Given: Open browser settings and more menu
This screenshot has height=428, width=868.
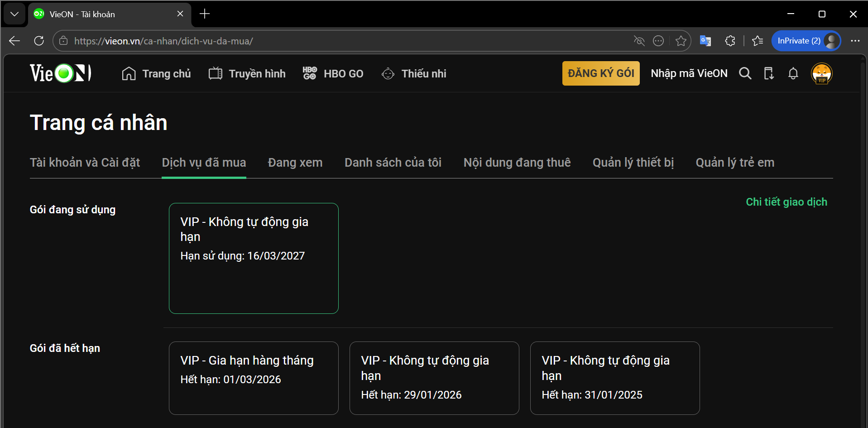Looking at the screenshot, I should click(855, 41).
